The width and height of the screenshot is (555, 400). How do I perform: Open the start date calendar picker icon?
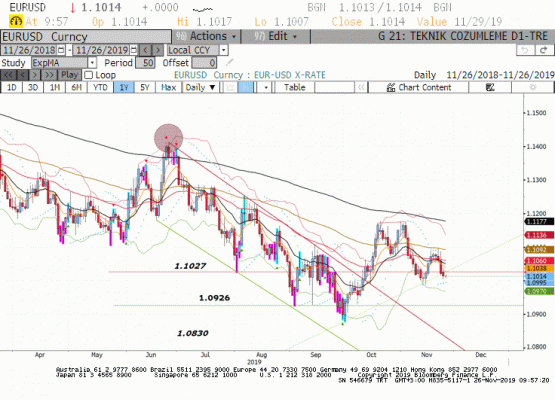click(61, 50)
